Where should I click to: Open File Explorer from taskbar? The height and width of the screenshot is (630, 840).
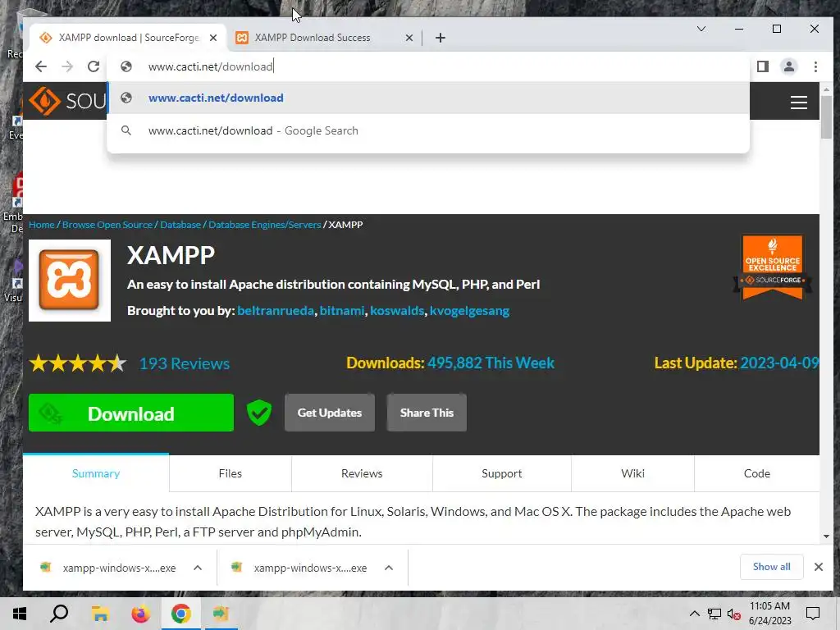coord(100,614)
